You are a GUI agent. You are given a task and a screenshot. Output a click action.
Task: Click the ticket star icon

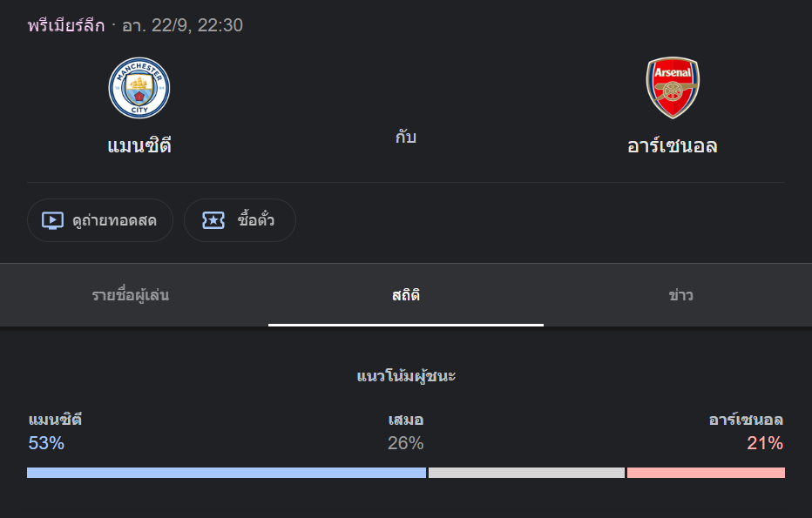213,220
